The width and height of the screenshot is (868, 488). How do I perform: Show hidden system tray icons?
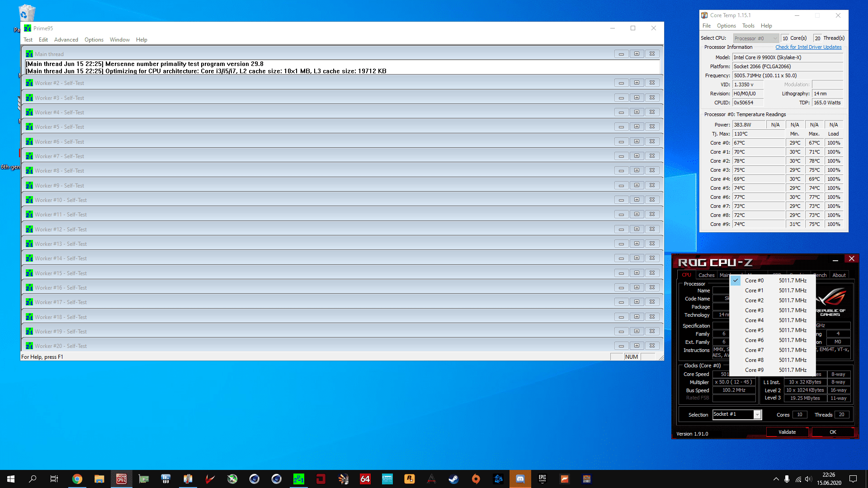point(776,479)
